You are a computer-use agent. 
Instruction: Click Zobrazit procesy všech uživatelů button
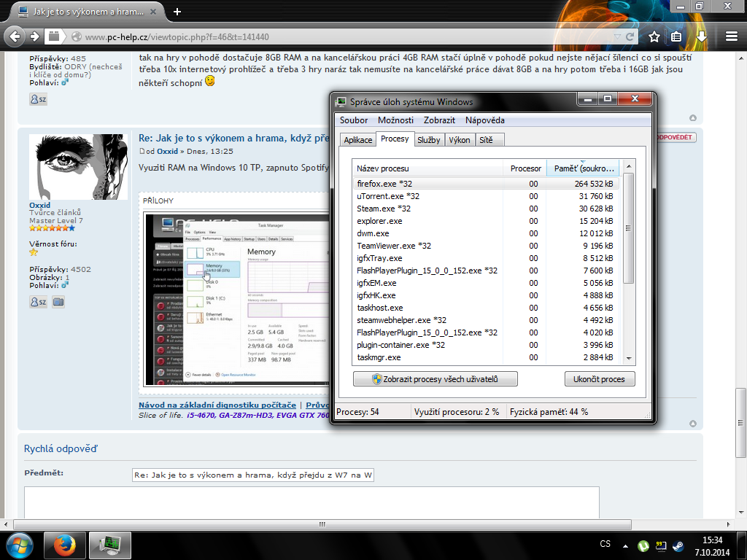coord(436,379)
